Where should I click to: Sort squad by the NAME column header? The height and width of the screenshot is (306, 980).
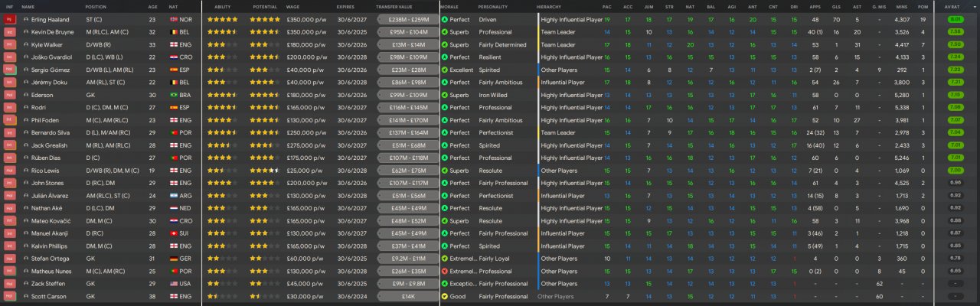click(28, 6)
